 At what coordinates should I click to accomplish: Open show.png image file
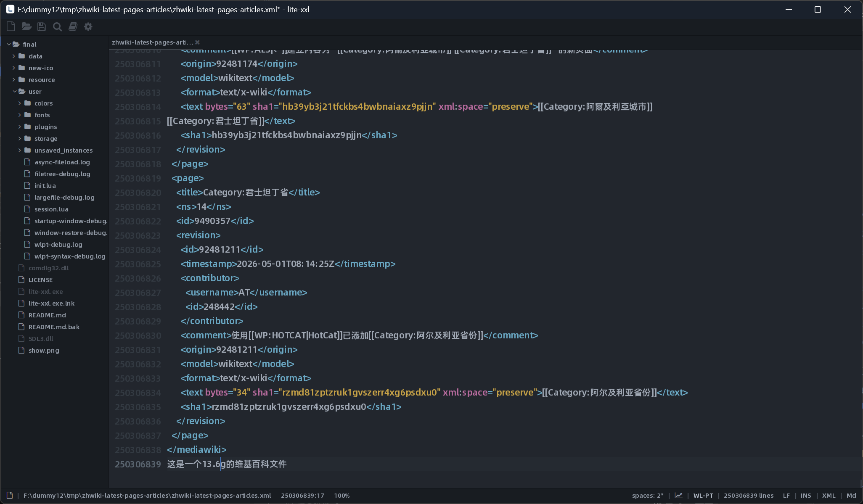tap(44, 350)
